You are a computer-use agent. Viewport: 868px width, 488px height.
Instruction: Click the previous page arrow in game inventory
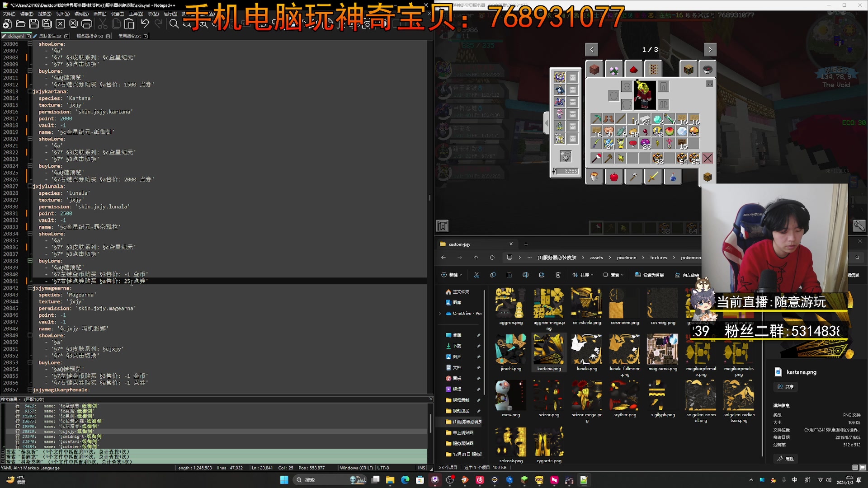(591, 49)
